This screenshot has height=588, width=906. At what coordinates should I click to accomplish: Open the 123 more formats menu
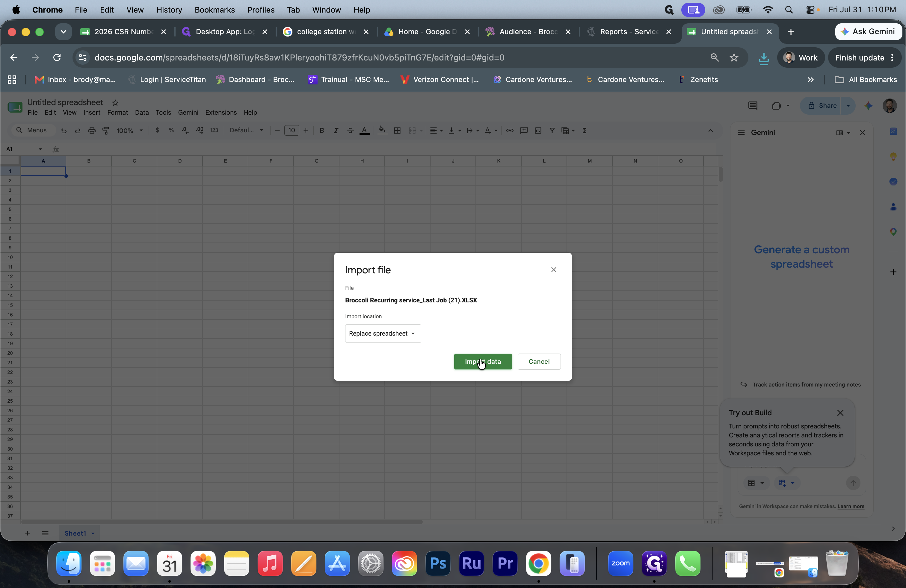click(x=214, y=131)
